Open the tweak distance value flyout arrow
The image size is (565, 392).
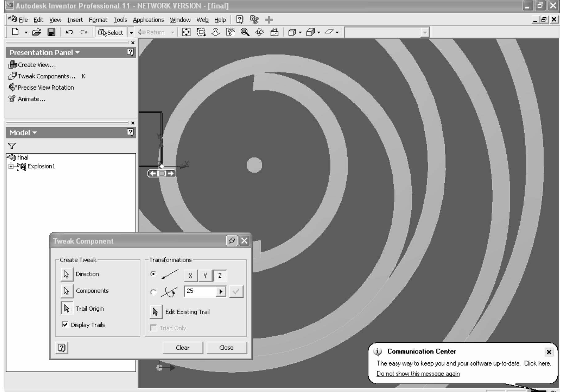[221, 292]
